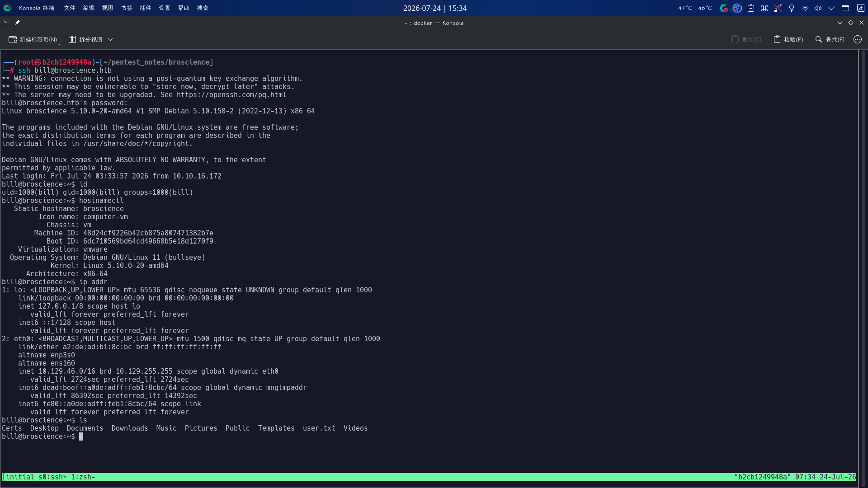The width and height of the screenshot is (868, 488).
Task: Click the lightbulb tray icon
Action: tap(792, 8)
